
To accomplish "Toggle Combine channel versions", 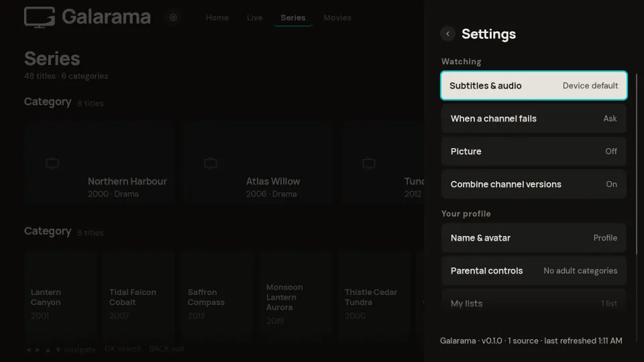I will tap(533, 184).
